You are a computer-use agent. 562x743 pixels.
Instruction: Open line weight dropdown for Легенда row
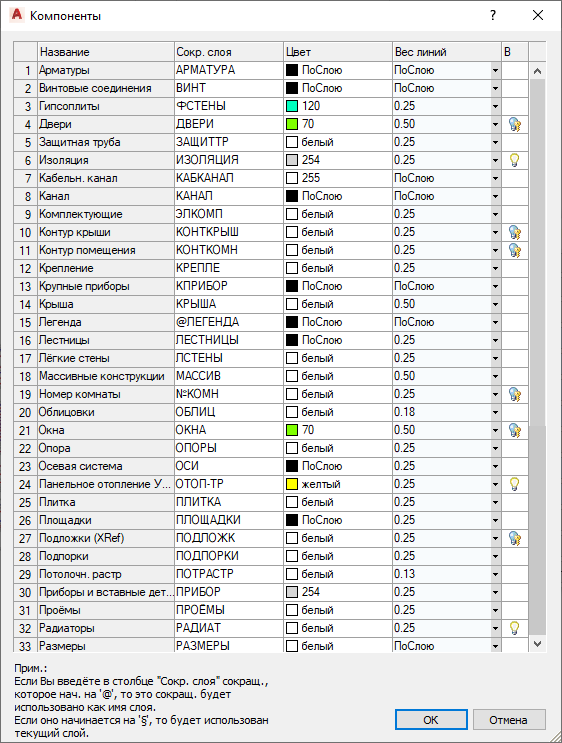pos(495,323)
